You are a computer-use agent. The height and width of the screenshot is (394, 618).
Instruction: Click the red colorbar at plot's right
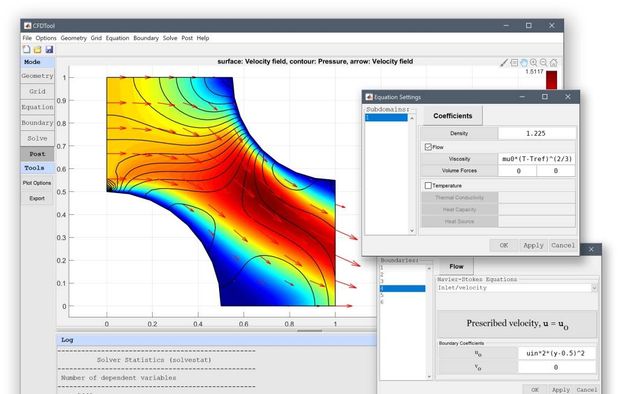click(x=551, y=80)
